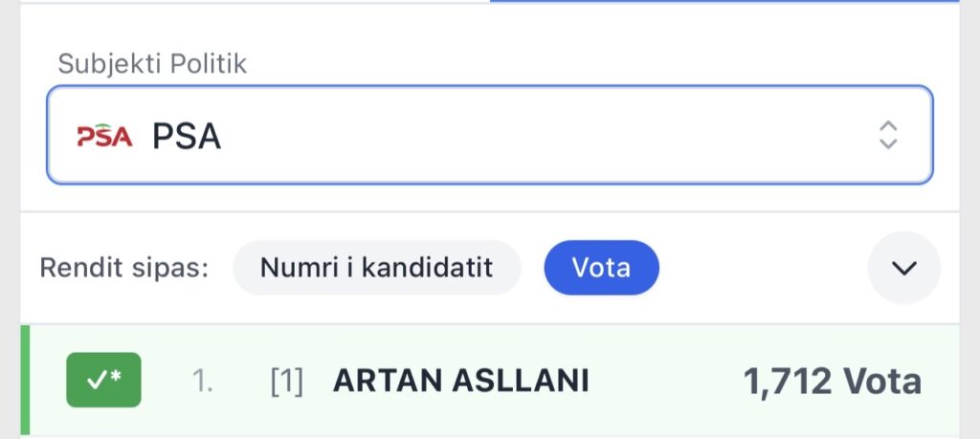Click the Rendit sipas label
This screenshot has height=439, width=980.
[124, 267]
